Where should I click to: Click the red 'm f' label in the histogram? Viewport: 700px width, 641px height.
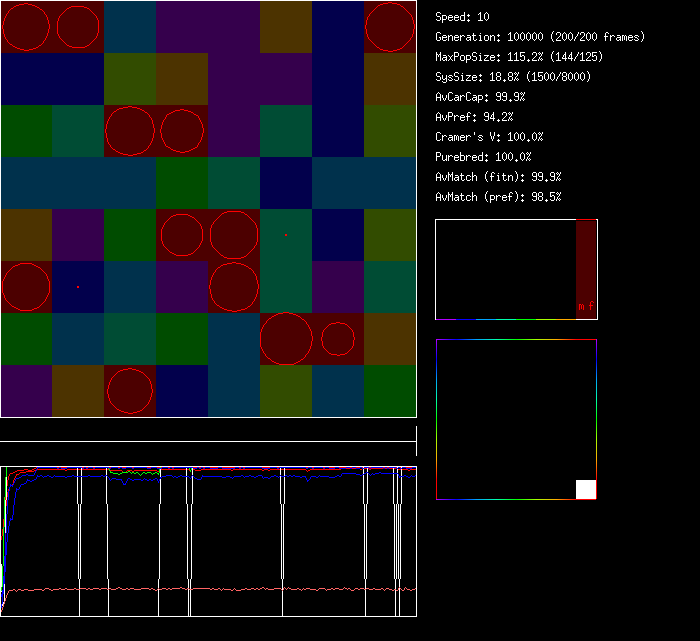click(x=585, y=307)
